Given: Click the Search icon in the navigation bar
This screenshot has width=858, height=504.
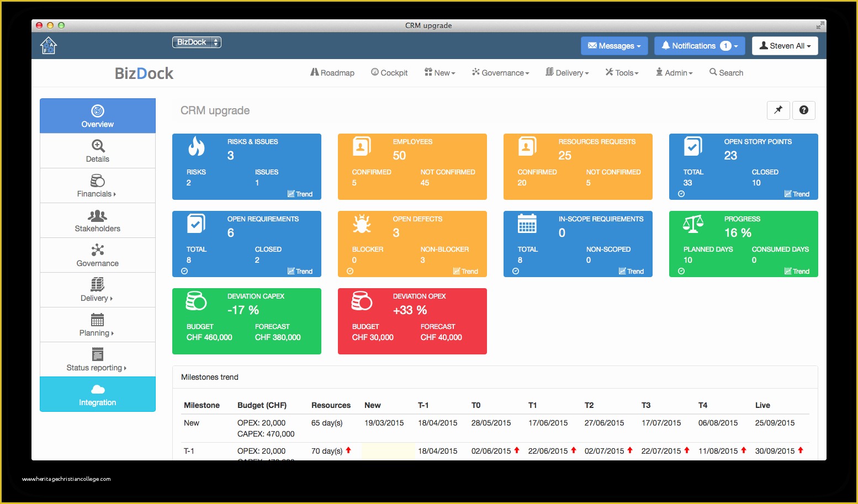Looking at the screenshot, I should (726, 72).
